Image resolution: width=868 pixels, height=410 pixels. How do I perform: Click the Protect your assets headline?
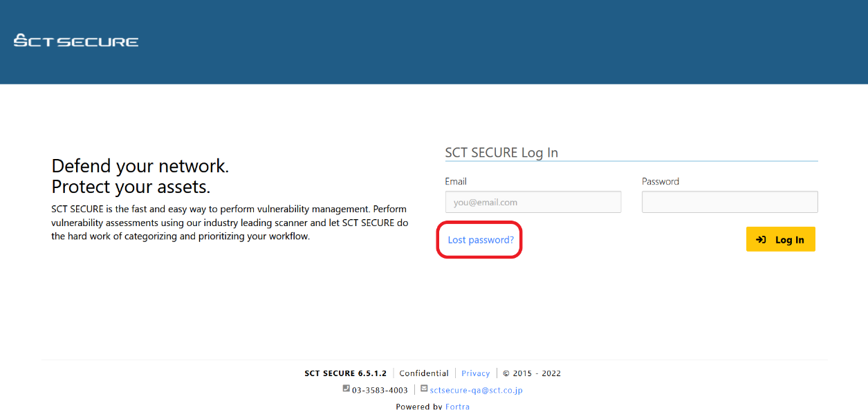[x=131, y=187]
